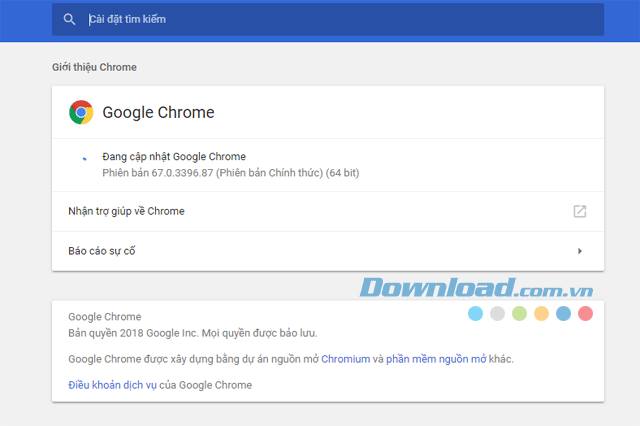The image size is (640, 426).
Task: Open "phần mềm nguồn mở" link
Action: [x=436, y=359]
